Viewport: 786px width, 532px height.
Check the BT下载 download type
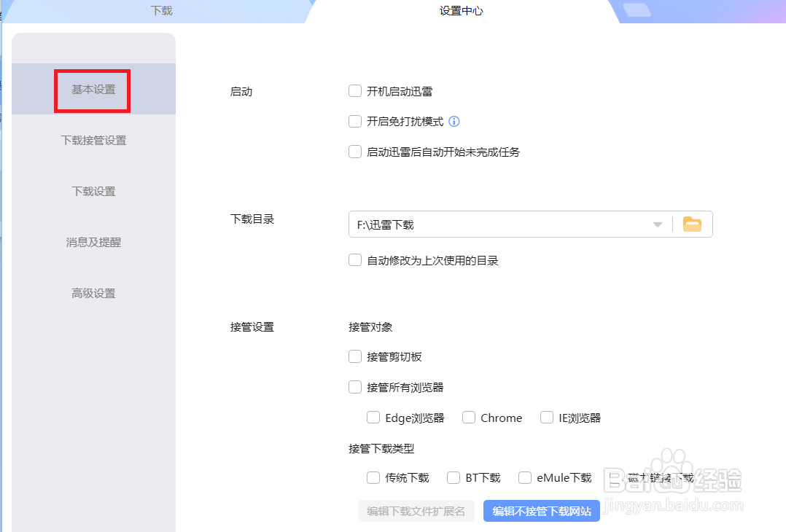click(453, 477)
